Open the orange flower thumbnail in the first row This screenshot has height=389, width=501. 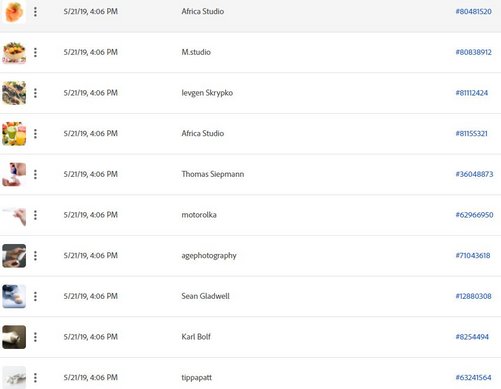pyautogui.click(x=14, y=12)
